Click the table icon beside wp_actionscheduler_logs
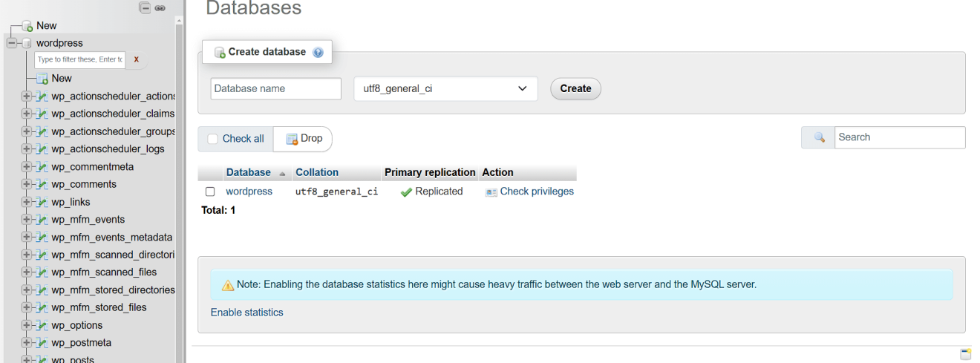 point(43,148)
